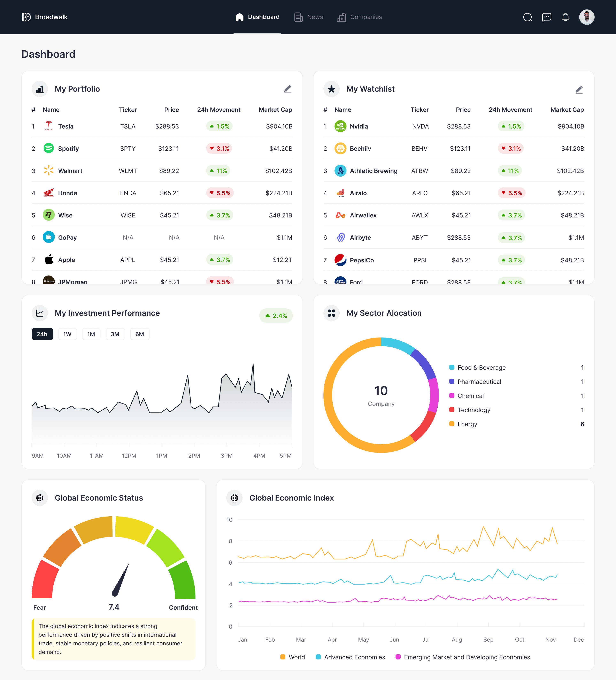Click the Price header in My Watchlist

point(463,110)
